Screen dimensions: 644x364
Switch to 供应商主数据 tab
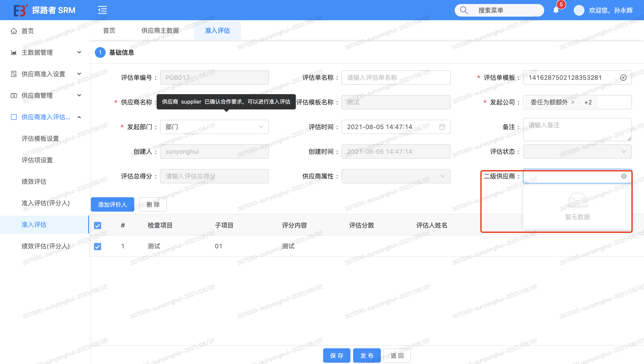click(160, 30)
